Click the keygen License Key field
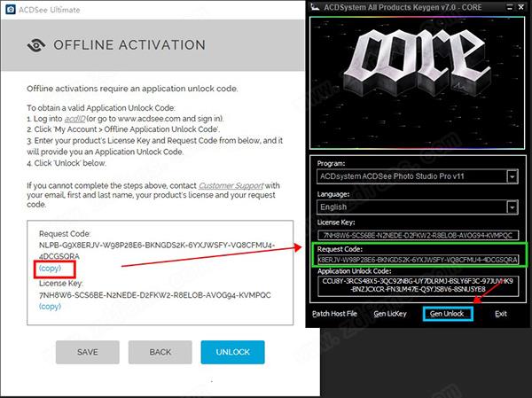 pyautogui.click(x=418, y=235)
